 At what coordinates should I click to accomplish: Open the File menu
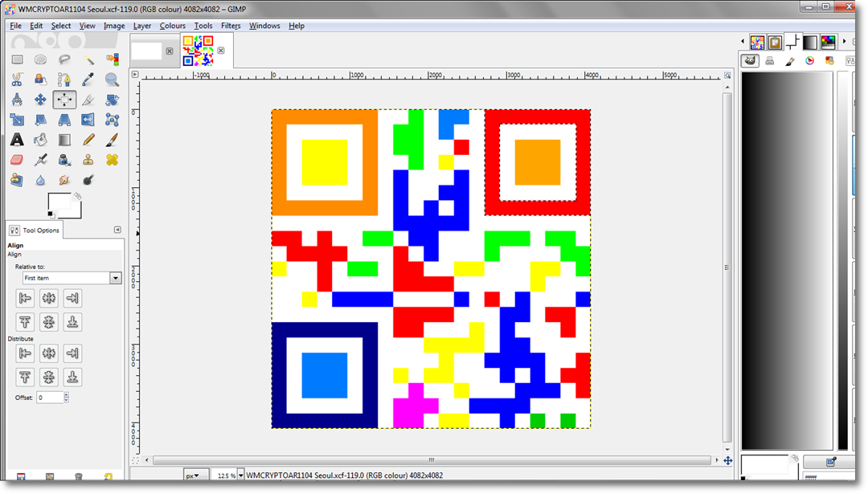pos(15,26)
